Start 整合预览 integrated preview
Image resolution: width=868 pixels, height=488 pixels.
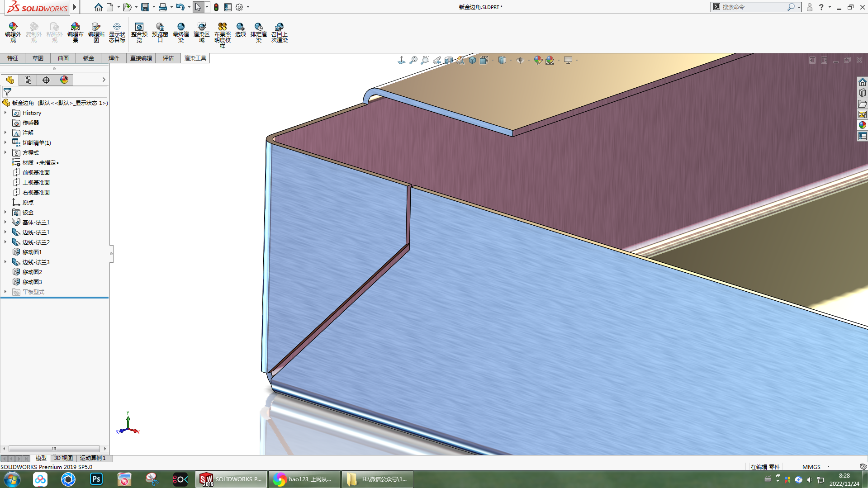pyautogui.click(x=139, y=33)
